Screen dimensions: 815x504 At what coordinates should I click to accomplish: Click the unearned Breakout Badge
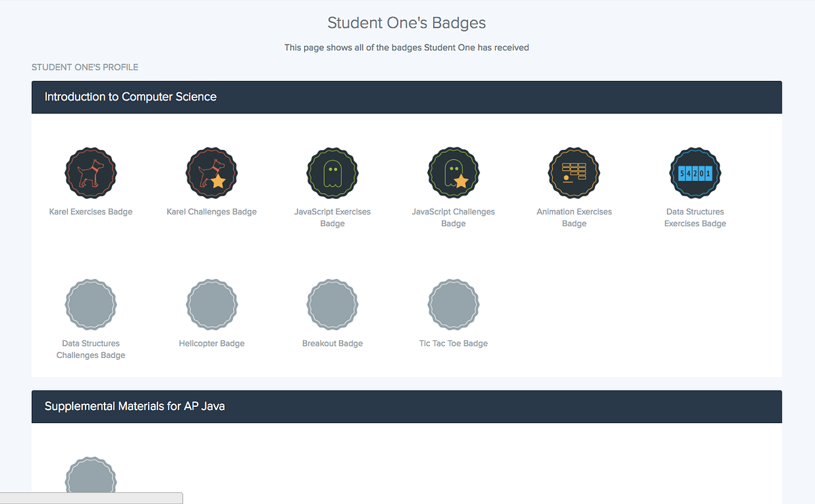[x=332, y=304]
